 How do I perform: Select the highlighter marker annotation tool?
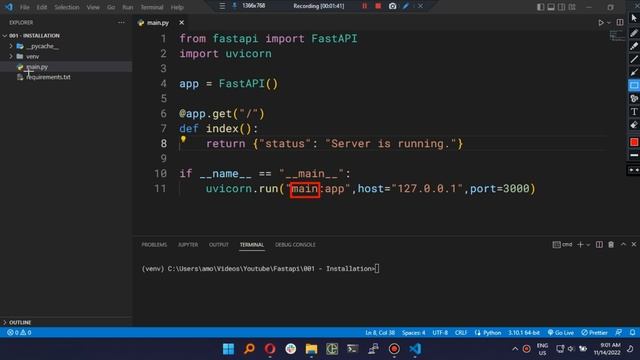[634, 46]
